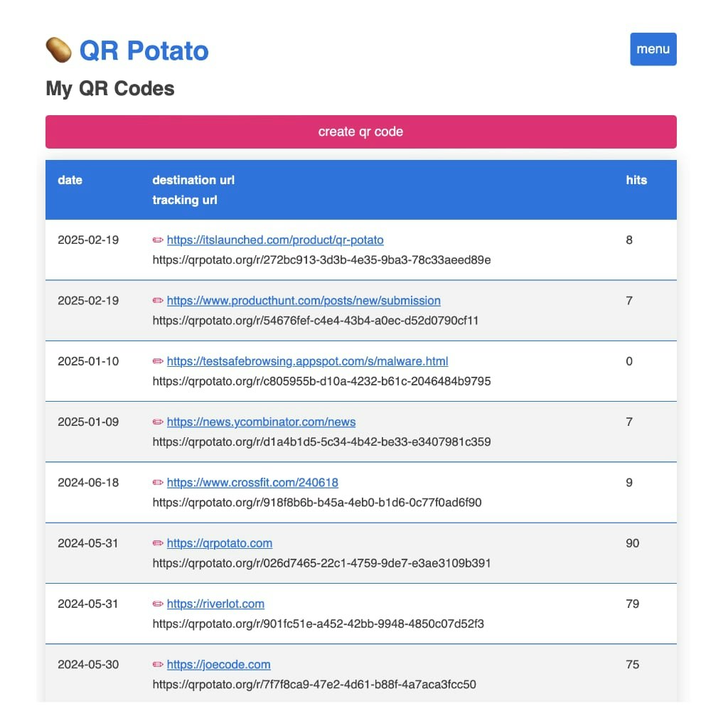Click the date 2025-01-10 table cell
This screenshot has width=728, height=728.
pyautogui.click(x=87, y=361)
